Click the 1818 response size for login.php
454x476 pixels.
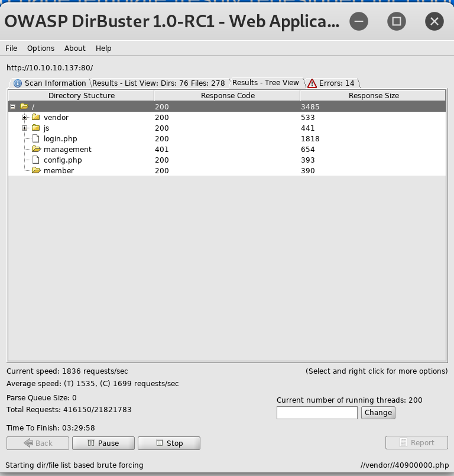click(310, 139)
